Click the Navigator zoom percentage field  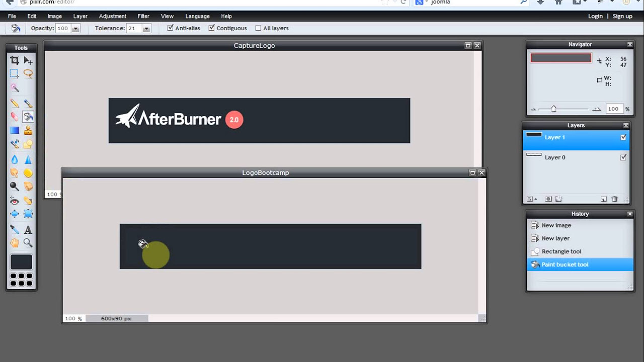pyautogui.click(x=614, y=109)
